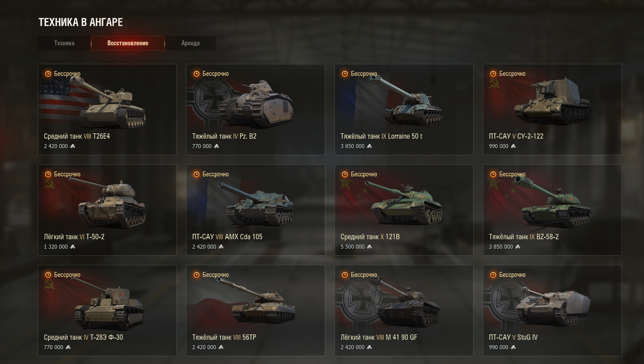Click the clock icon on Pz. B2 card
Viewport: 644px width, 364px height.
196,74
